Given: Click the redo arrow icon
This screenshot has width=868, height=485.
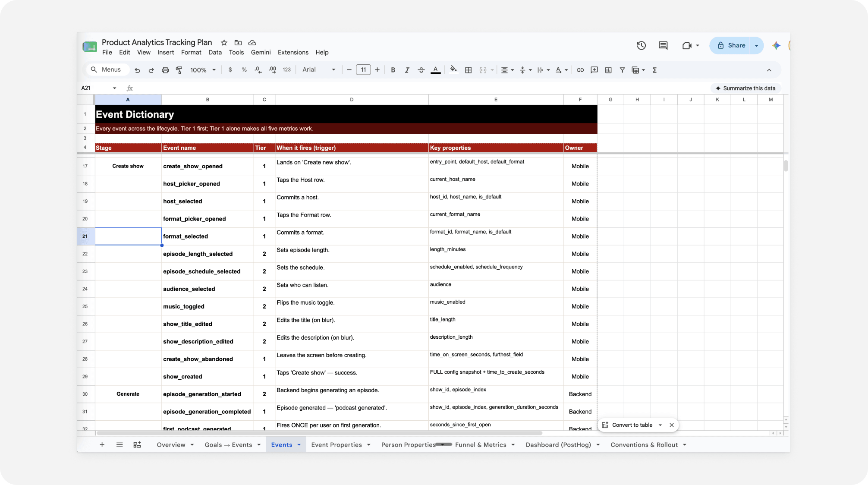Looking at the screenshot, I should pos(151,70).
